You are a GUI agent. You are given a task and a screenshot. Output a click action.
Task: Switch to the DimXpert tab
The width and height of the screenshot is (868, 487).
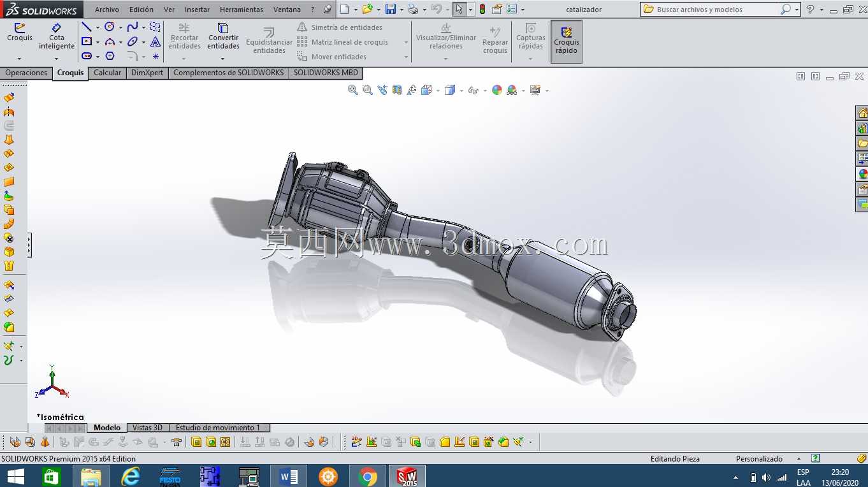(x=147, y=73)
